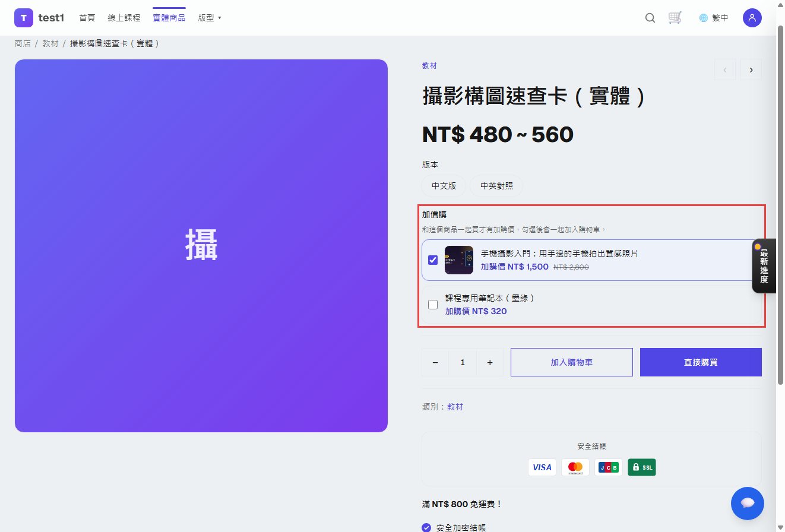This screenshot has width=785, height=532.
Task: Select the 中英對照 version option
Action: [x=496, y=186]
